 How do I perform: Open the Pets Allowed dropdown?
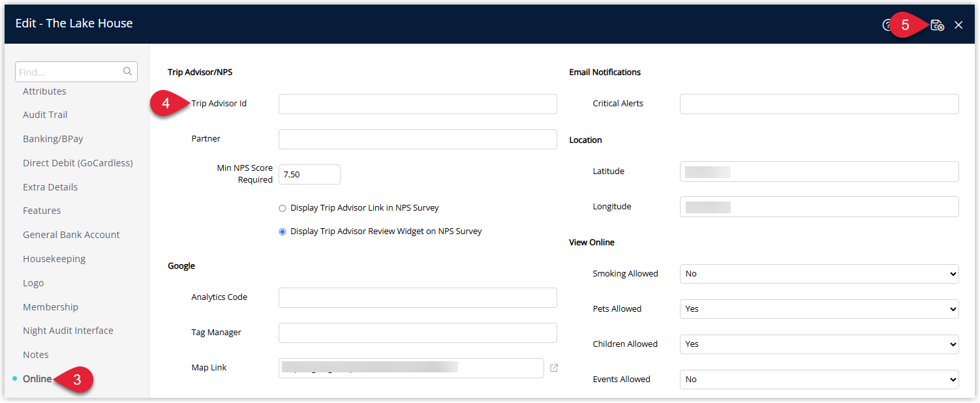pyautogui.click(x=819, y=309)
